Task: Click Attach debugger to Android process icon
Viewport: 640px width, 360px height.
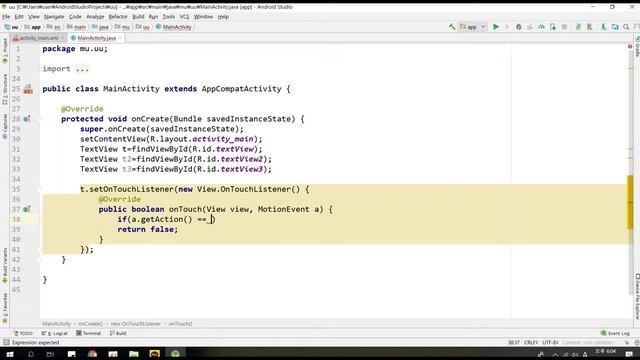Action: 553,27
